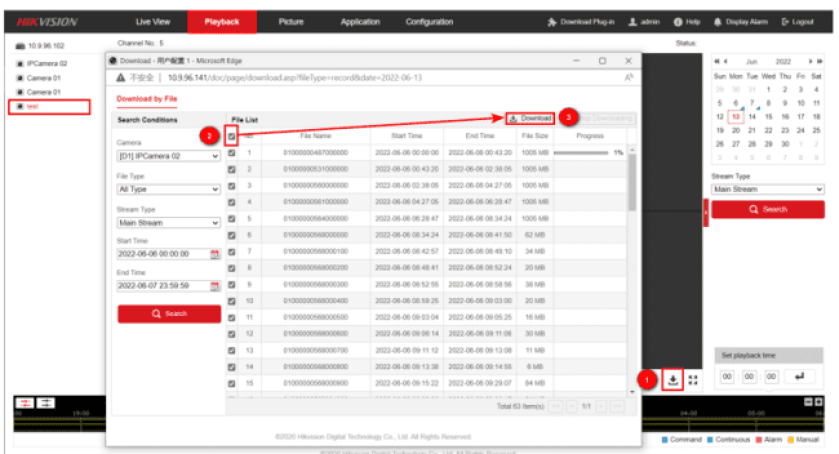Screen dimensions: 839x454
Task: Click the full screen icon beside download
Action: click(x=693, y=380)
